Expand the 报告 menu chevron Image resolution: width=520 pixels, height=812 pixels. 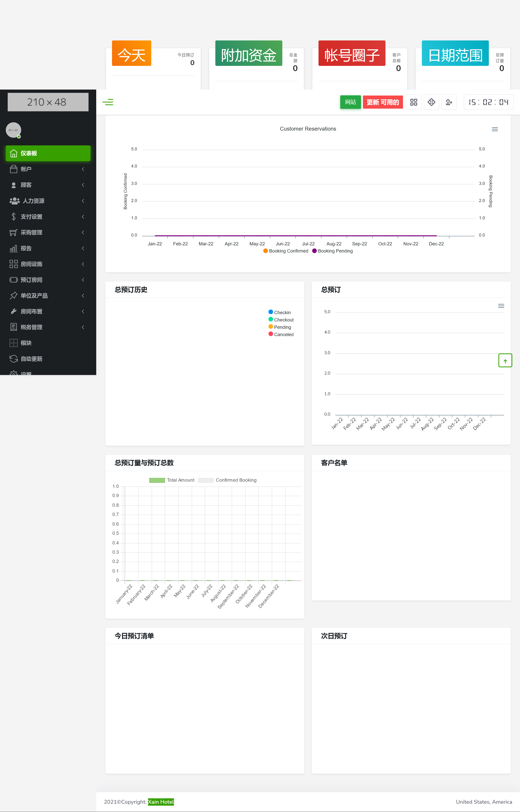click(83, 248)
